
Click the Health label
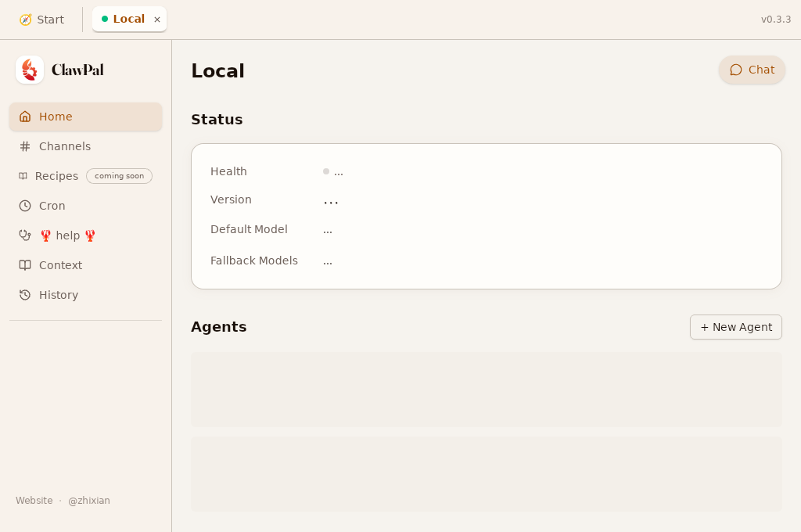[x=228, y=171]
